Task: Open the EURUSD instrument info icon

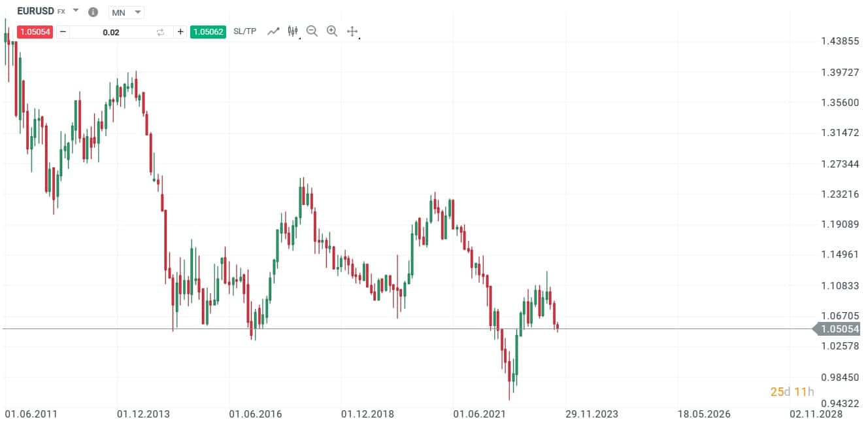Action: [93, 11]
